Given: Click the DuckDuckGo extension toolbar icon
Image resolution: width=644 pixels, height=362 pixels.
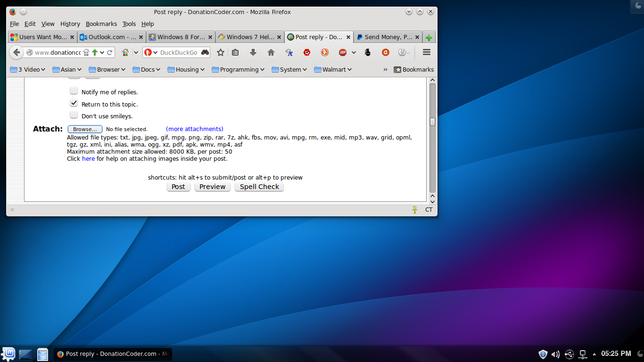Looking at the screenshot, I should pyautogui.click(x=325, y=52).
